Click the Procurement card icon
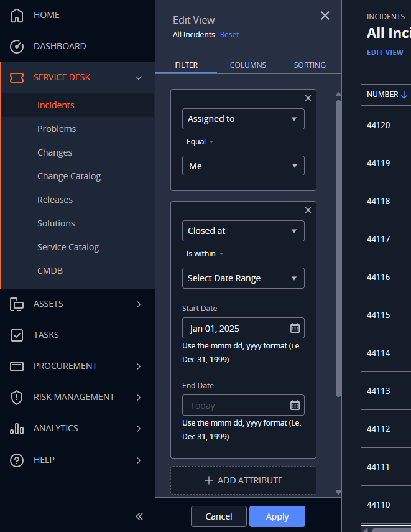This screenshot has width=411, height=532. pyautogui.click(x=17, y=366)
